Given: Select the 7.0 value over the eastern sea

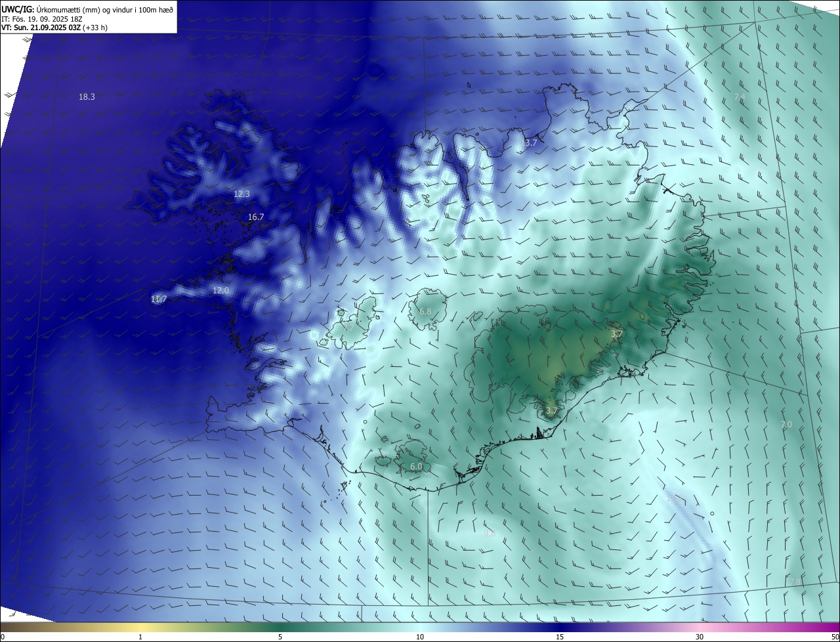Looking at the screenshot, I should pyautogui.click(x=786, y=425).
